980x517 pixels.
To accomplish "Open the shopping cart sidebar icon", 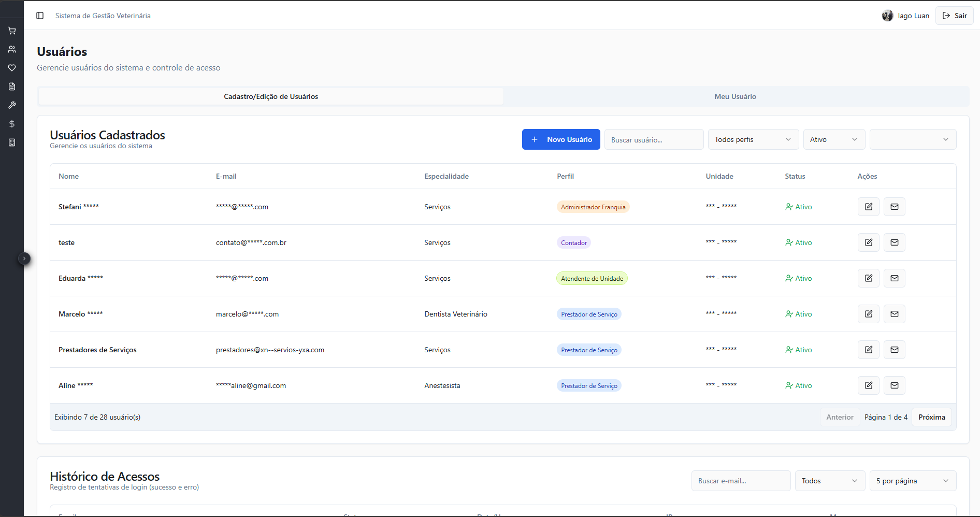I will click(12, 31).
